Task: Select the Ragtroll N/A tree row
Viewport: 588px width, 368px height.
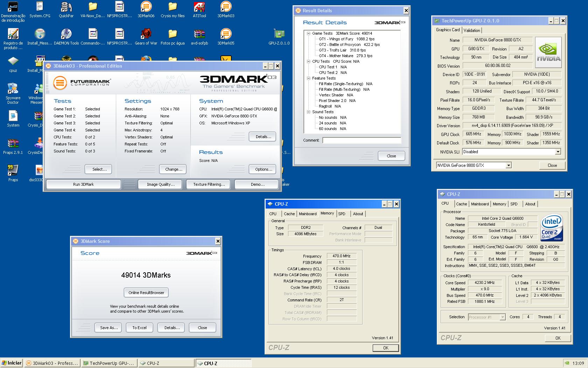Action: tap(330, 106)
